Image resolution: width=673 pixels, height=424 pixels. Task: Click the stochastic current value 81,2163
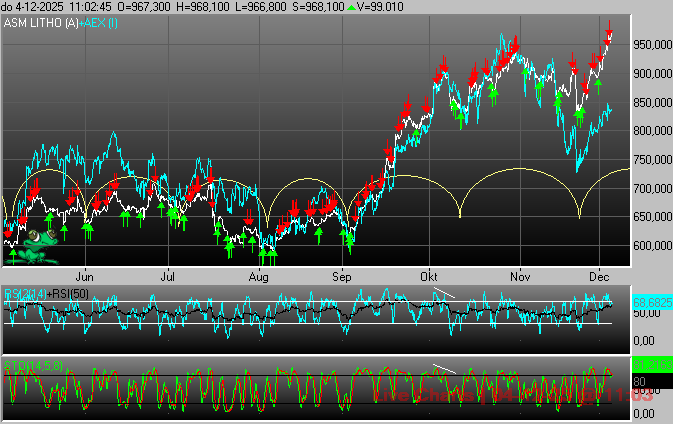point(652,365)
